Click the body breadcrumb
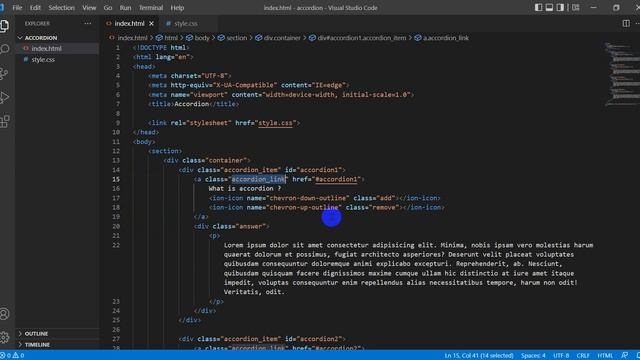Viewport: 640px width, 360px height. [x=198, y=38]
